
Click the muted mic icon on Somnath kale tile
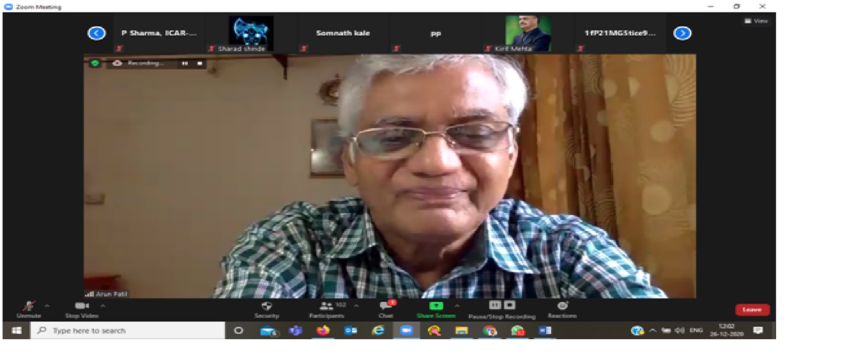[x=304, y=49]
